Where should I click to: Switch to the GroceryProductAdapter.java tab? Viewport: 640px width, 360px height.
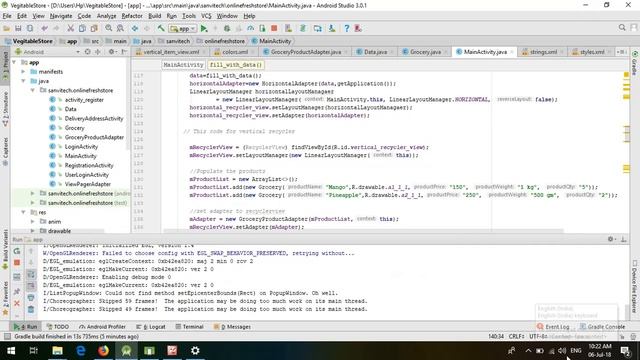(306, 52)
